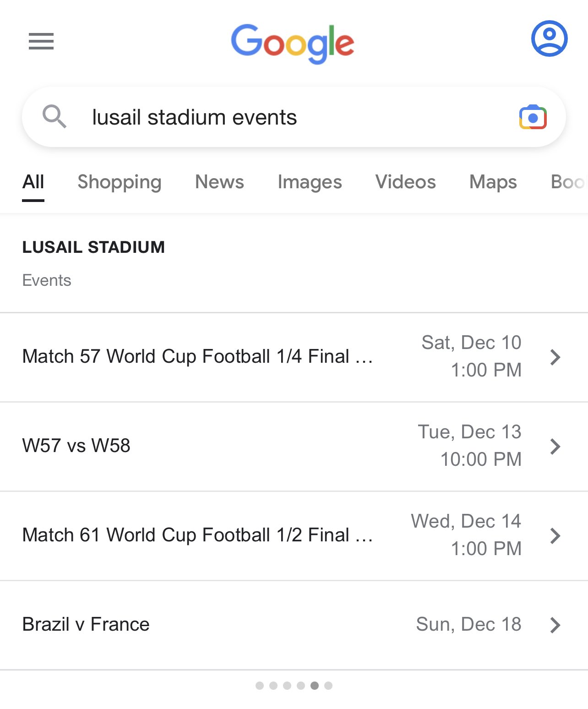Open the account profile icon

[549, 38]
